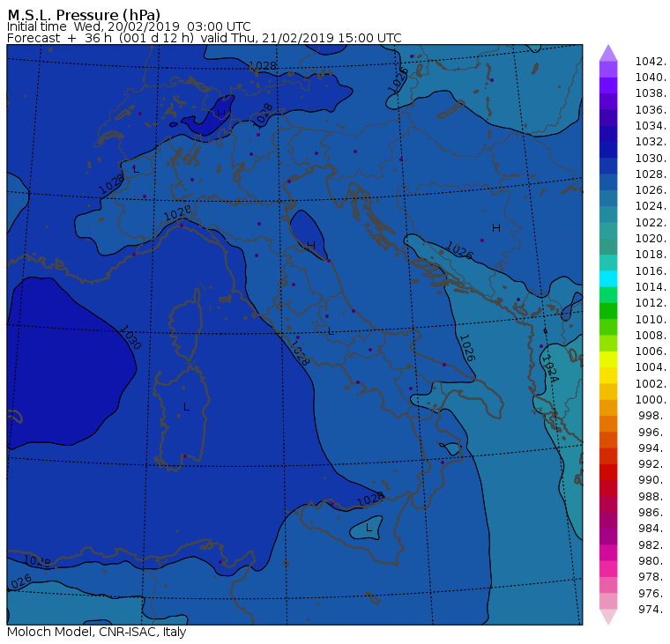
Task: Click the Moloch Model, CNR-ISAC, Italy caption
Action: coord(97,632)
